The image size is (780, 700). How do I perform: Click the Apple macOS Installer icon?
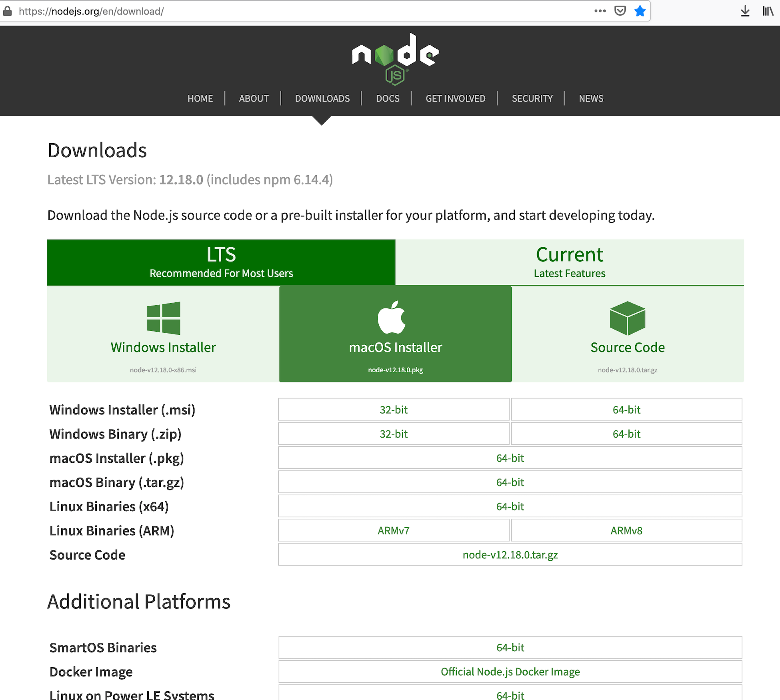click(392, 317)
